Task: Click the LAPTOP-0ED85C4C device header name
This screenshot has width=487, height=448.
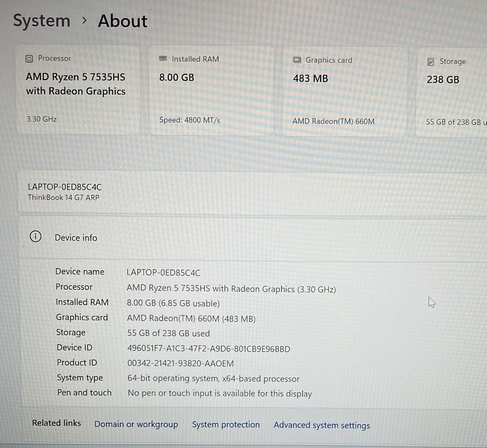Action: [x=65, y=187]
